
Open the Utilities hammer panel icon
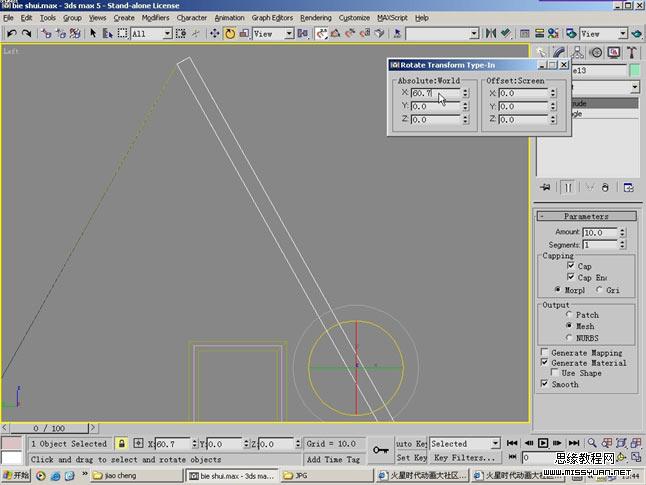632,52
